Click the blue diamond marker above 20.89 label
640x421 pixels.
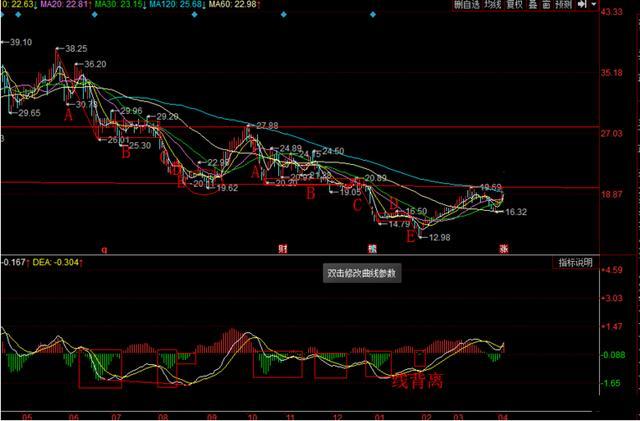pos(373,15)
